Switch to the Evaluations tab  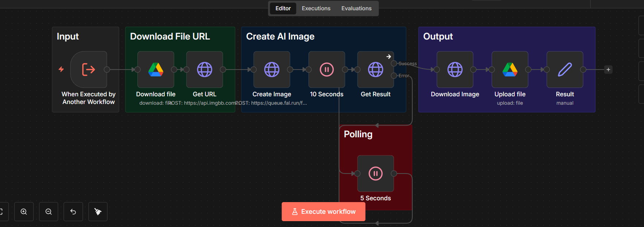coord(356,8)
